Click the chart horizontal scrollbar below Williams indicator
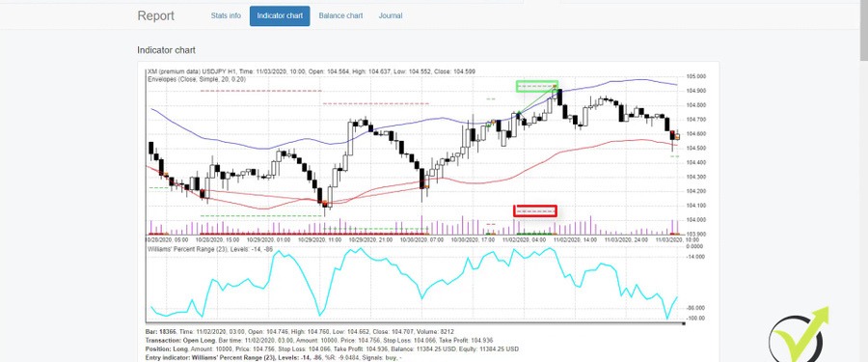This screenshot has height=362, width=868. click(x=415, y=322)
